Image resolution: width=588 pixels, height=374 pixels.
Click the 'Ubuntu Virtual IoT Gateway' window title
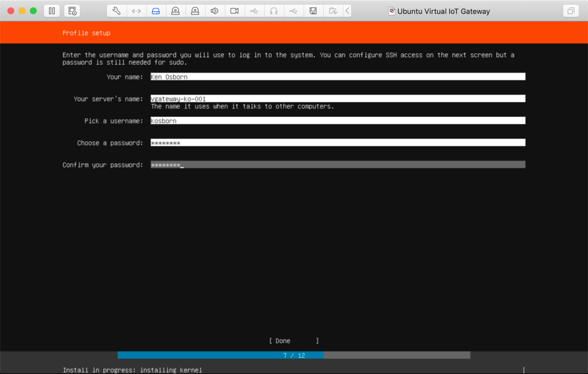(x=444, y=11)
